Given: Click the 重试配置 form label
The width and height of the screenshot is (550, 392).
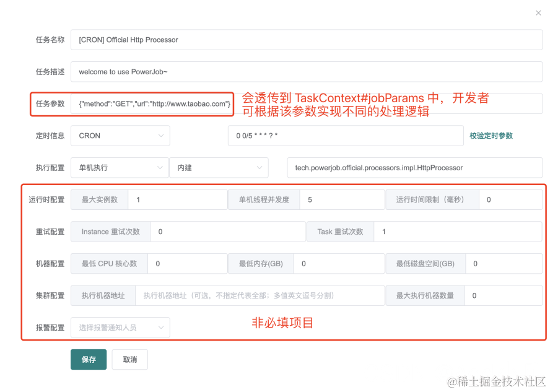Looking at the screenshot, I should (50, 232).
